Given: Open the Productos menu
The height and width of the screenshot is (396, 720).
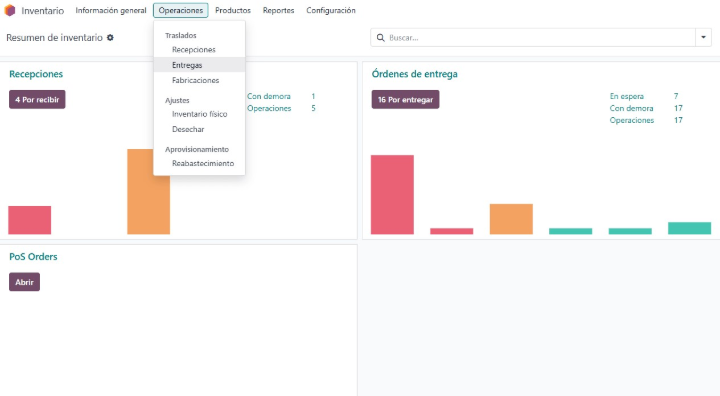Looking at the screenshot, I should [x=233, y=10].
